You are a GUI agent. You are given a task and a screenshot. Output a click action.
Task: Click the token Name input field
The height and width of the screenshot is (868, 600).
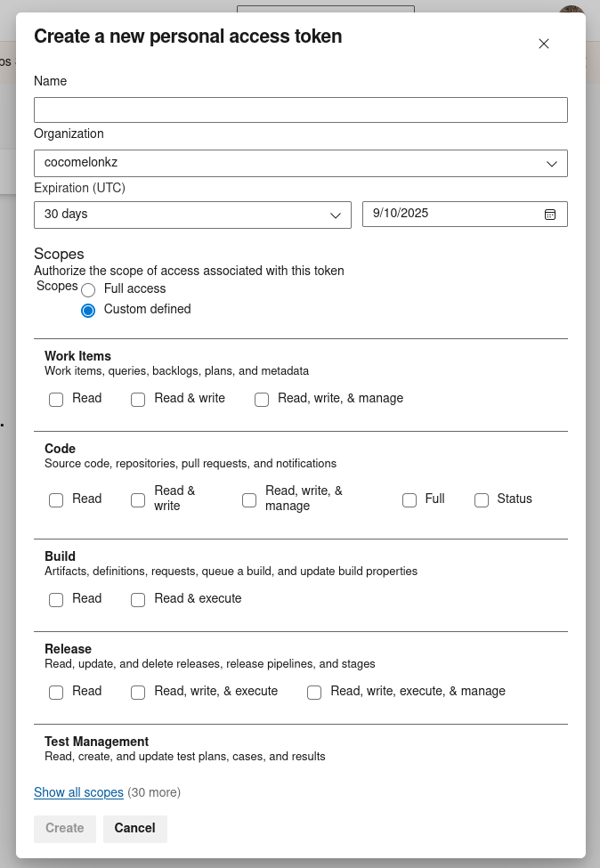point(301,110)
